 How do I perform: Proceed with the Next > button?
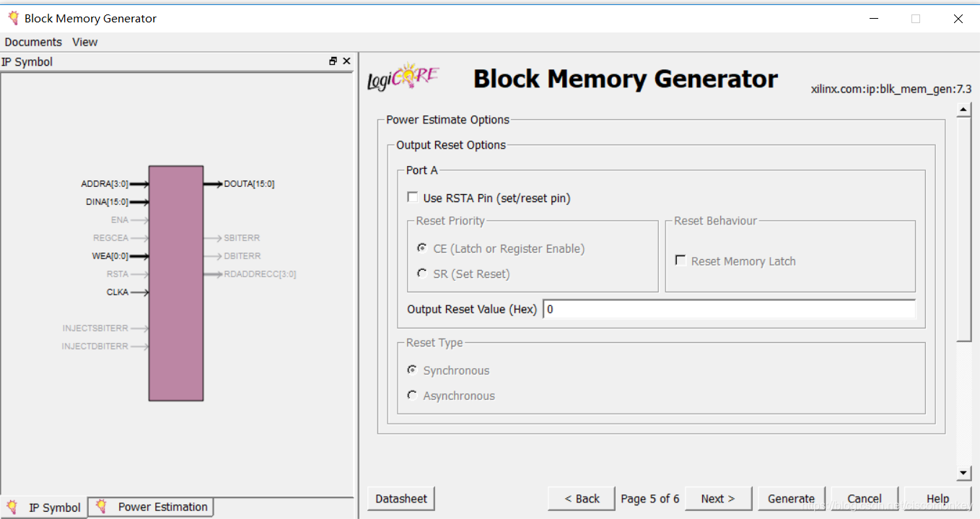(x=718, y=499)
